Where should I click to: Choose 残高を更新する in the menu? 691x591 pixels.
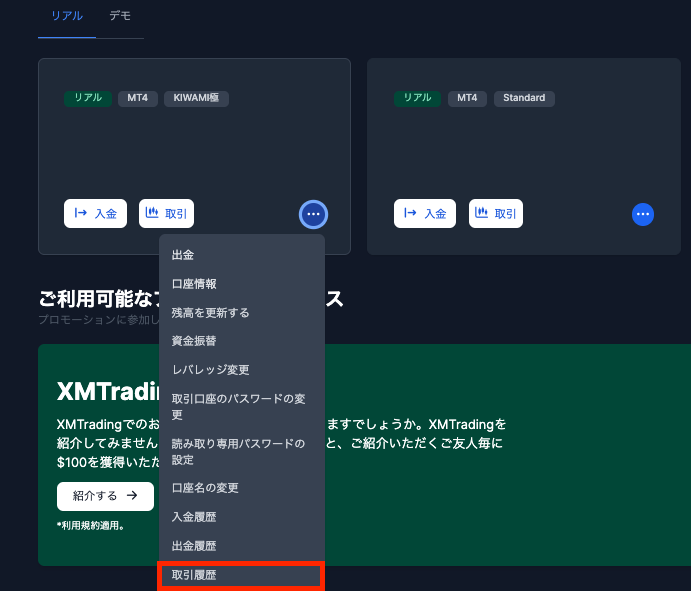(x=210, y=313)
